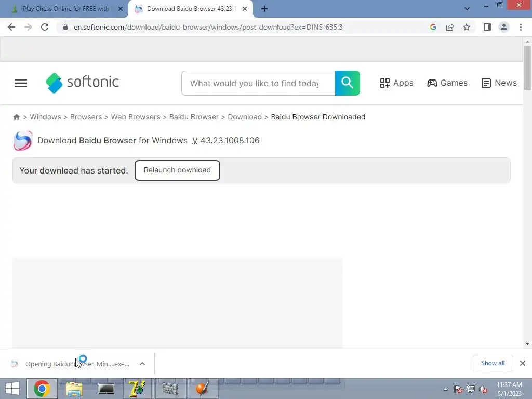Viewport: 532px width, 399px height.
Task: Click Baidu Browser app icon
Action: pyautogui.click(x=22, y=140)
